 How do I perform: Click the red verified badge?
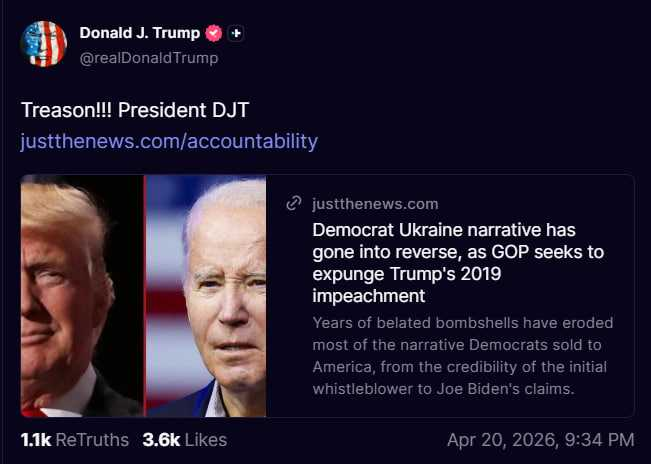213,33
